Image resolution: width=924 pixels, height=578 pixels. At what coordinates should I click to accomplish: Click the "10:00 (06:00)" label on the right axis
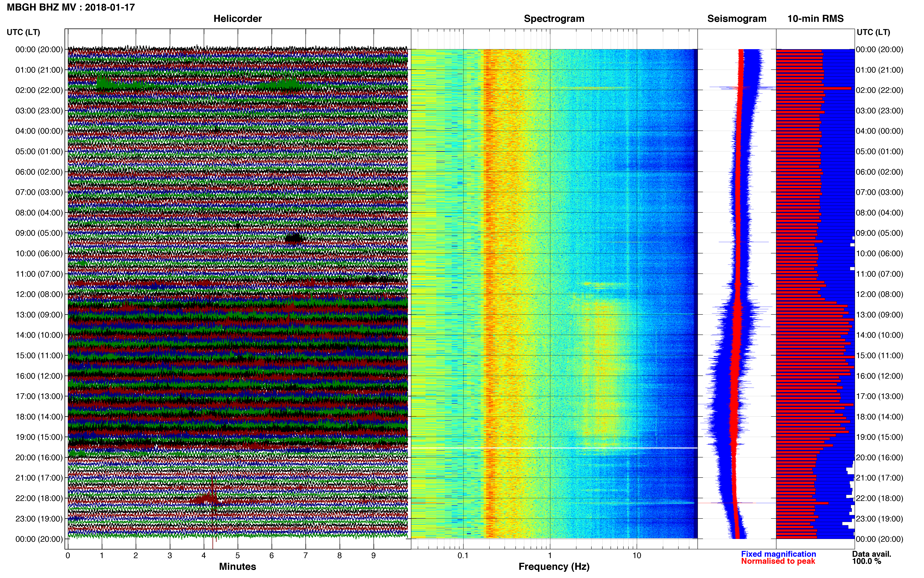click(x=879, y=253)
